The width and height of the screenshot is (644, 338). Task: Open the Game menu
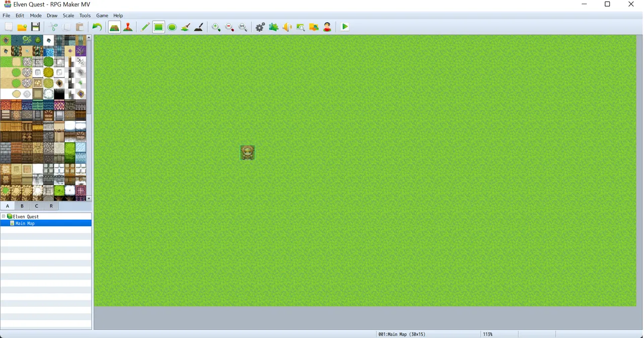[x=102, y=16]
